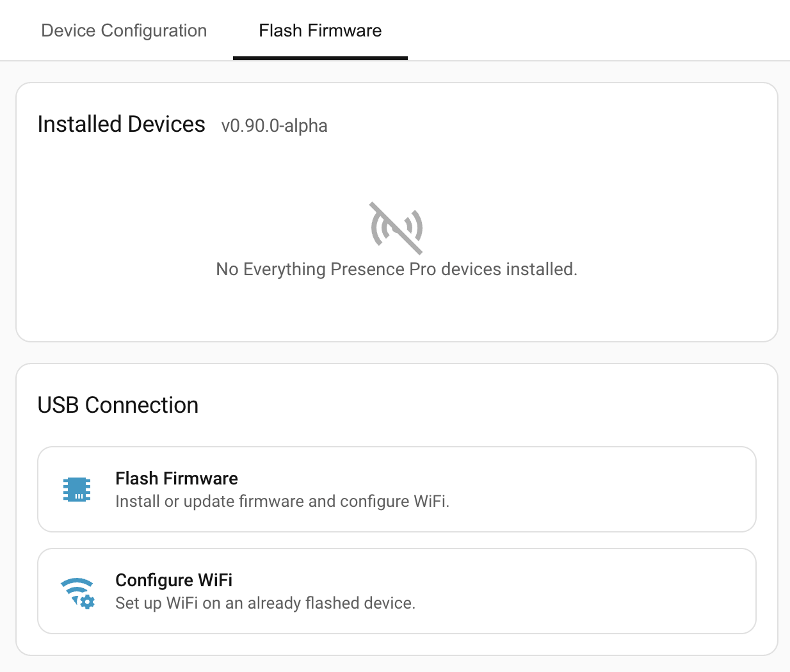Open the Configure WiFi action card
Screen dimensions: 790x672
[x=397, y=591]
